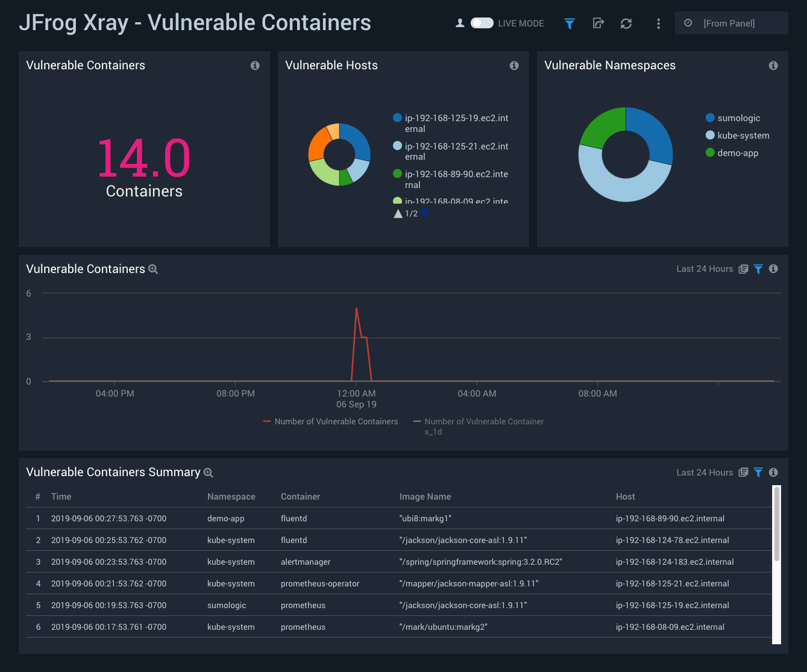The image size is (807, 672).
Task: Click the summary table vertical scrollbar
Action: pos(776,524)
